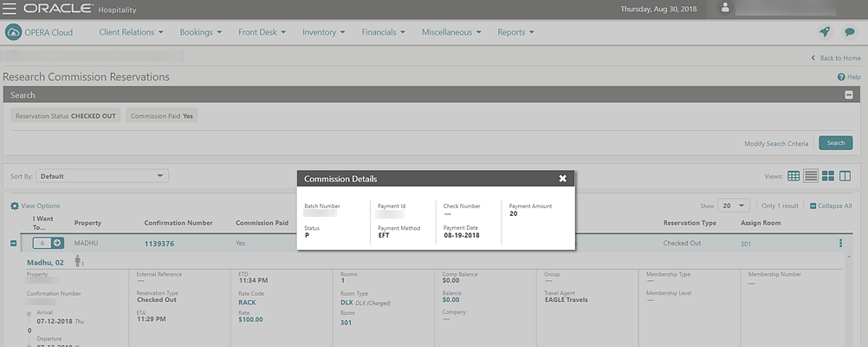This screenshot has height=347, width=868.
Task: Switch to split console view
Action: [845, 176]
